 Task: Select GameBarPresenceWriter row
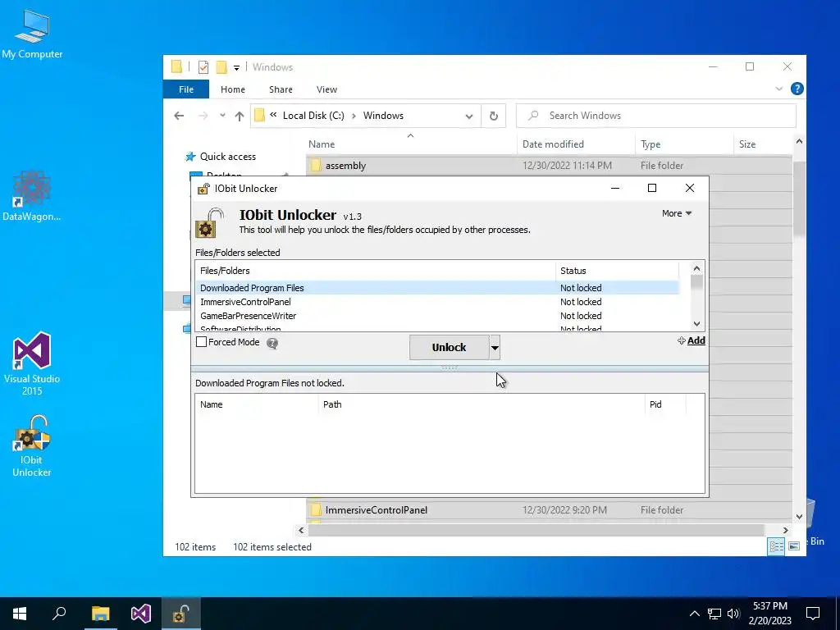click(x=437, y=316)
